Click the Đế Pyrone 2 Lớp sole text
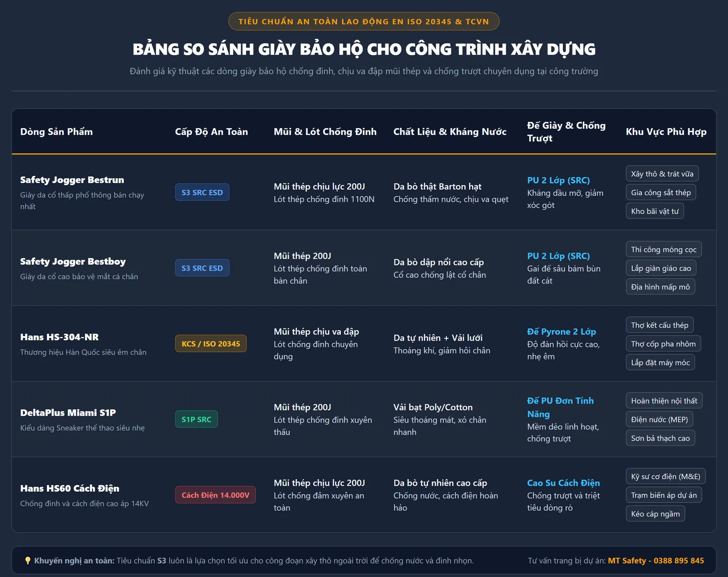Image resolution: width=728 pixels, height=577 pixels. tap(561, 331)
